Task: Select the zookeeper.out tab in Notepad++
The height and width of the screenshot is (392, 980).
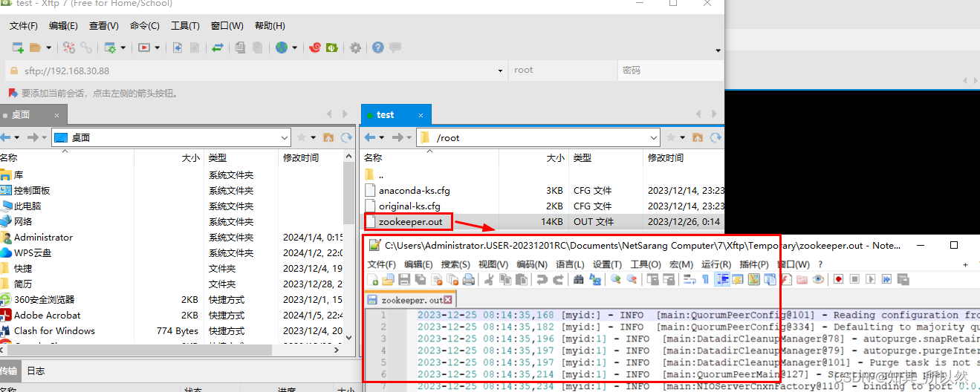Action: tap(410, 300)
